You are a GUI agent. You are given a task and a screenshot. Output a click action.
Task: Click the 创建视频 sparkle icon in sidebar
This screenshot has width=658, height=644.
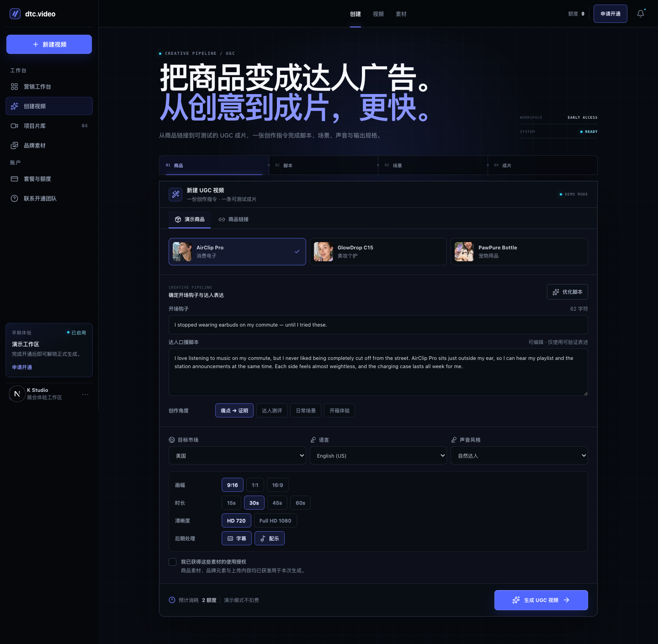click(15, 106)
